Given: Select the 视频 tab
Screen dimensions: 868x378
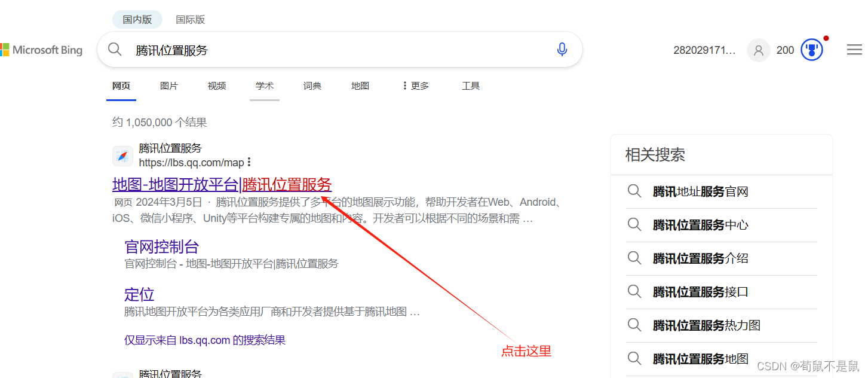Looking at the screenshot, I should [217, 86].
